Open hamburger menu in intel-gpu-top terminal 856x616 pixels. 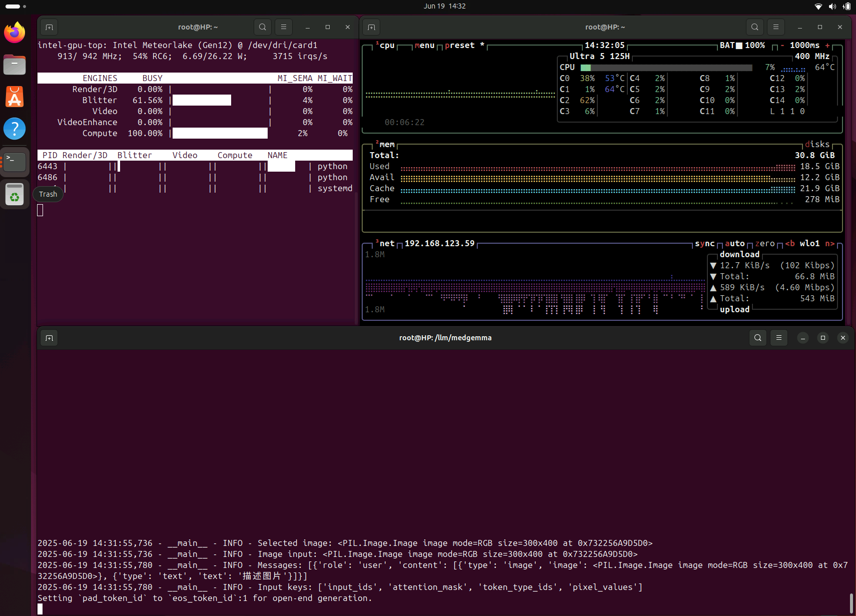click(283, 27)
